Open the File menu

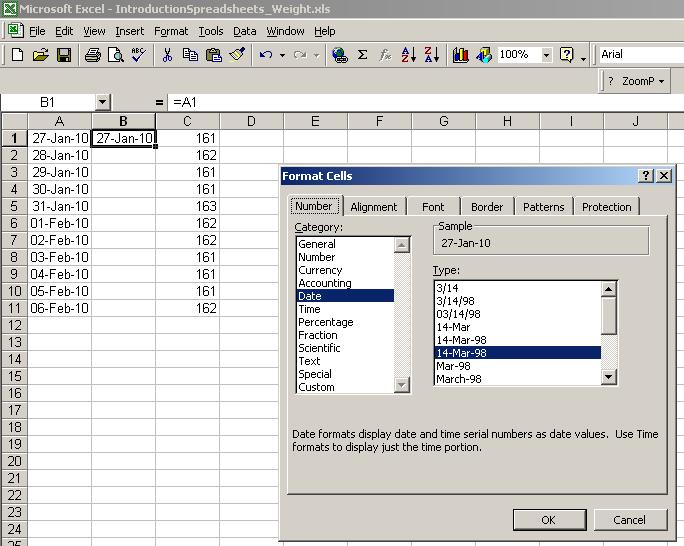[x=37, y=31]
